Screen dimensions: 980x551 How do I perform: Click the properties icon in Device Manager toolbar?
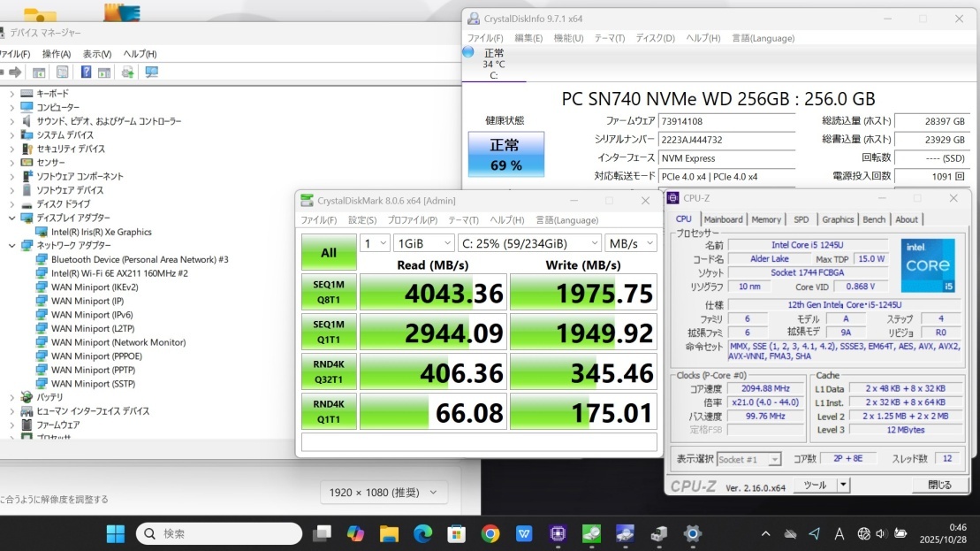click(x=62, y=73)
